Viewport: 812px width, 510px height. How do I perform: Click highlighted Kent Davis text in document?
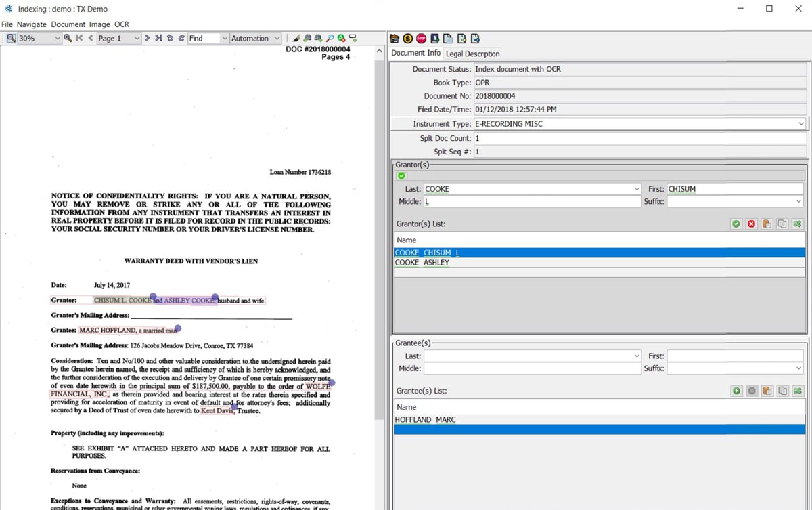tap(217, 411)
